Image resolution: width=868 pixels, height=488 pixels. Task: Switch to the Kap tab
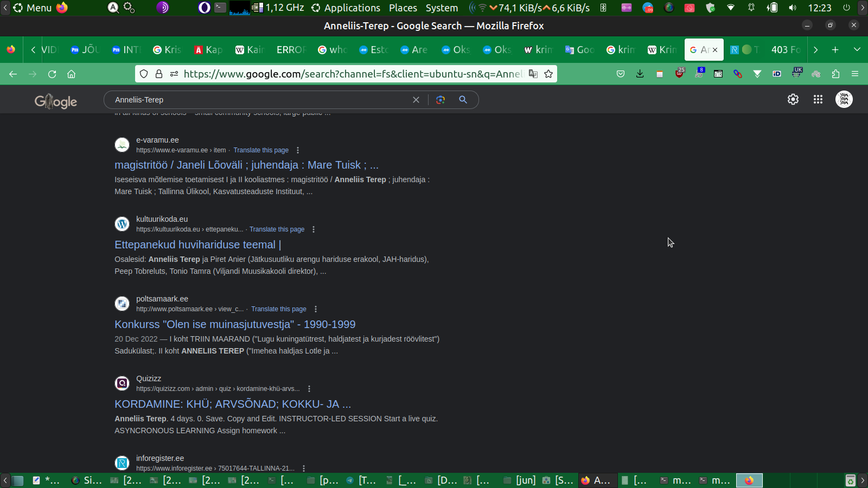click(x=208, y=49)
